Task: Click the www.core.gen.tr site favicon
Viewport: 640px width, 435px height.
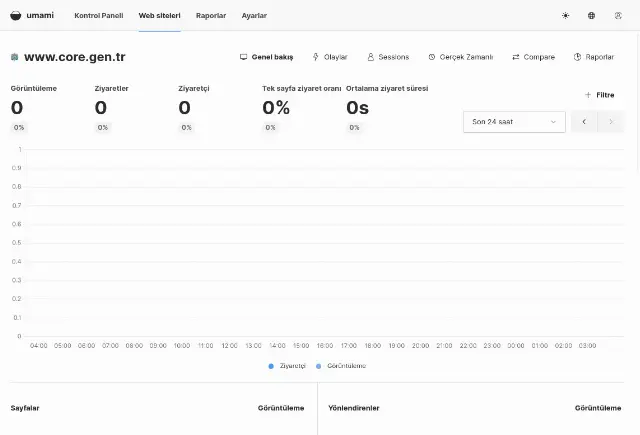Action: click(15, 57)
